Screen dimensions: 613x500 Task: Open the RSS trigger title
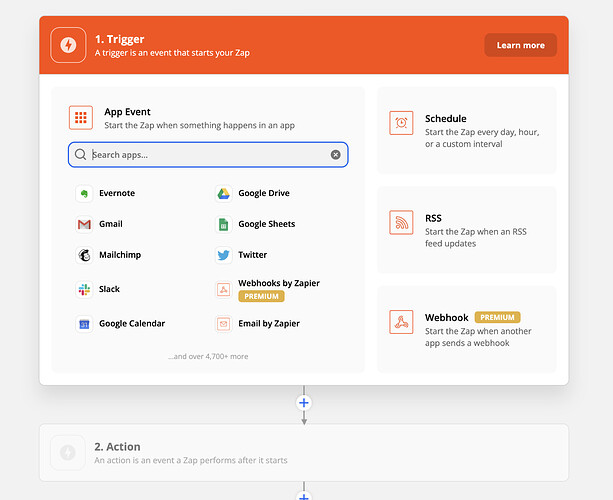coord(433,218)
